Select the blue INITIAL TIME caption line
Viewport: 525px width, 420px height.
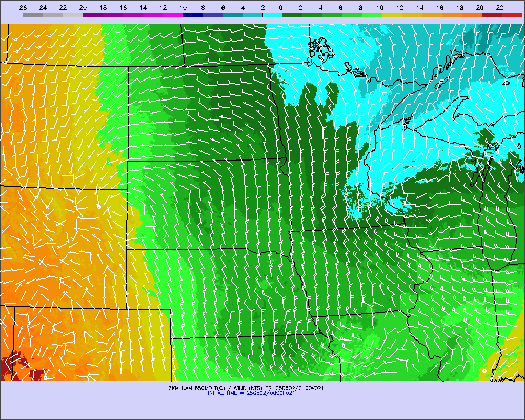click(x=251, y=393)
